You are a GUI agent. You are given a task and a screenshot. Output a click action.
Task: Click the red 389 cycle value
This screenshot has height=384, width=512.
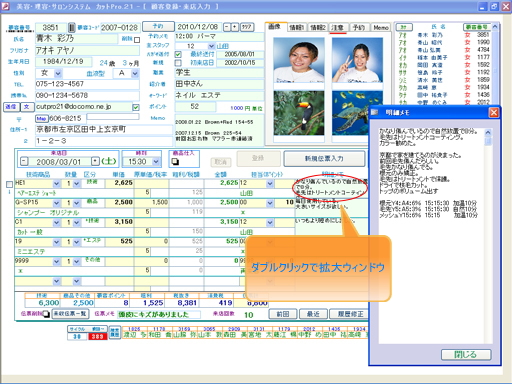[x=97, y=336]
